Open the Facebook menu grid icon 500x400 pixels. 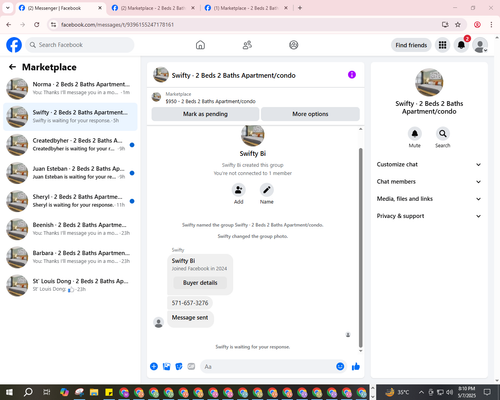point(442,45)
